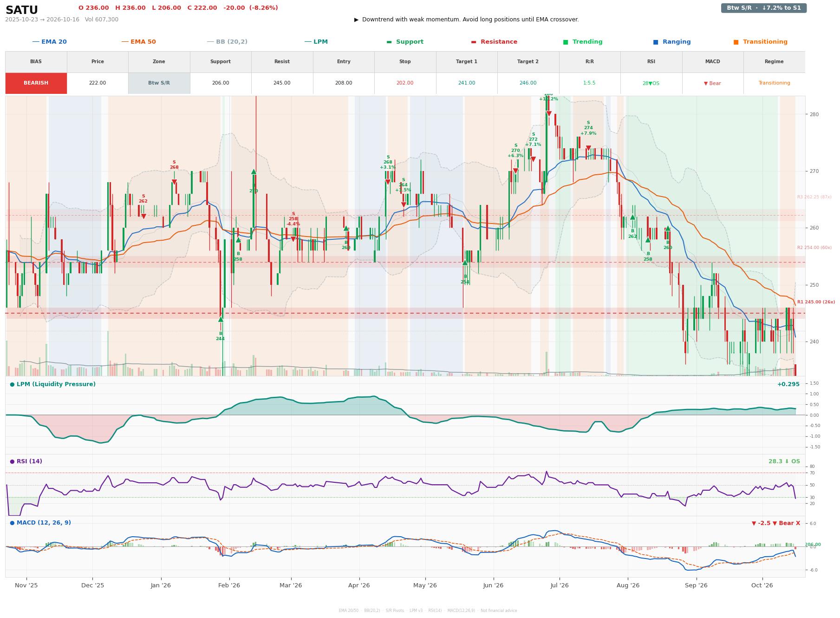The width and height of the screenshot is (840, 618).
Task: Click the S 272 +7.1% sell marker
Action: [x=533, y=159]
